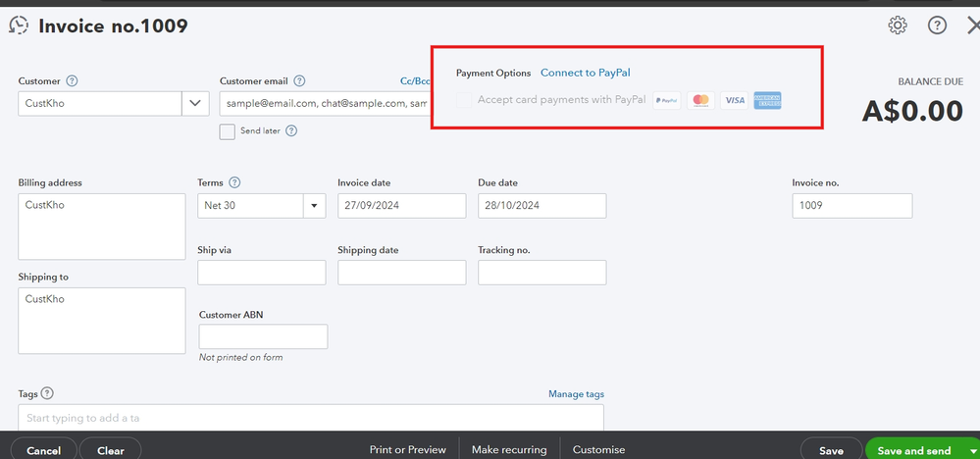Click the Due date field
The image size is (980, 459).
pyautogui.click(x=542, y=205)
